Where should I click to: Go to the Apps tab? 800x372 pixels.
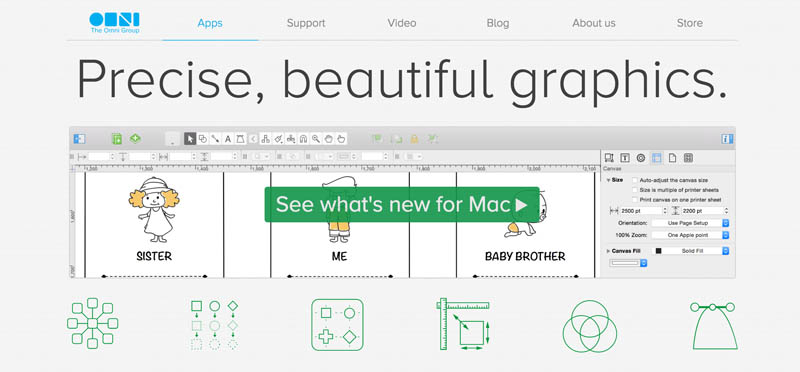[210, 23]
